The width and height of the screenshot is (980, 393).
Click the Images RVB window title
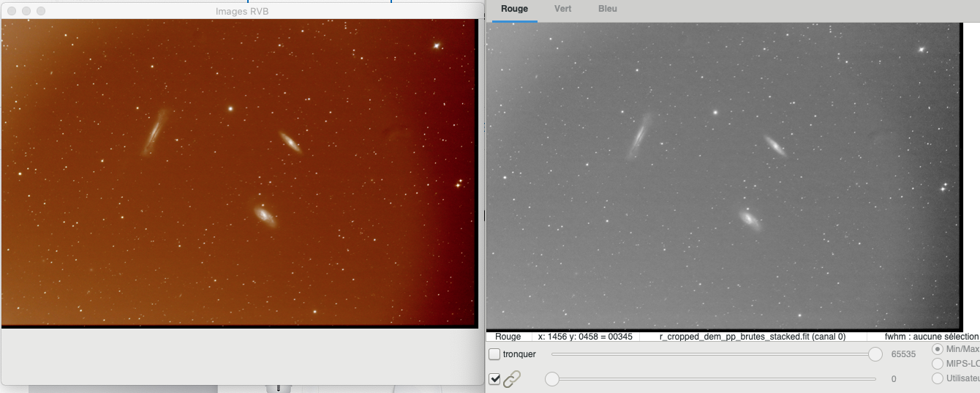click(x=242, y=11)
